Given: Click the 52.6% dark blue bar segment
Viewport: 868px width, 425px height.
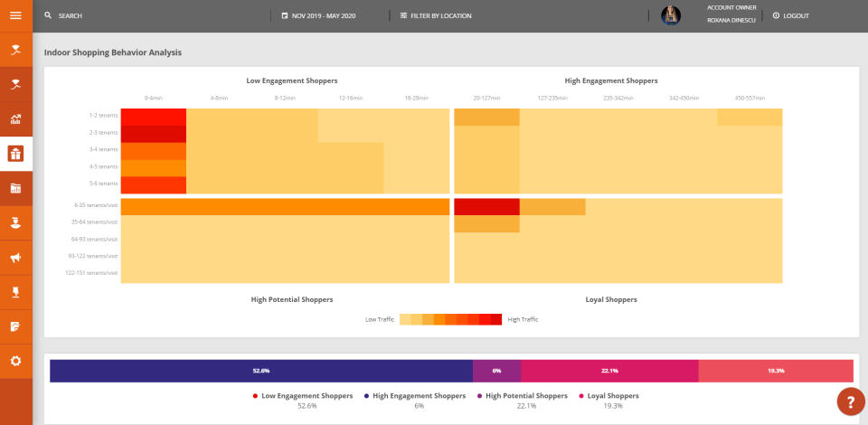Looking at the screenshot, I should pyautogui.click(x=261, y=371).
